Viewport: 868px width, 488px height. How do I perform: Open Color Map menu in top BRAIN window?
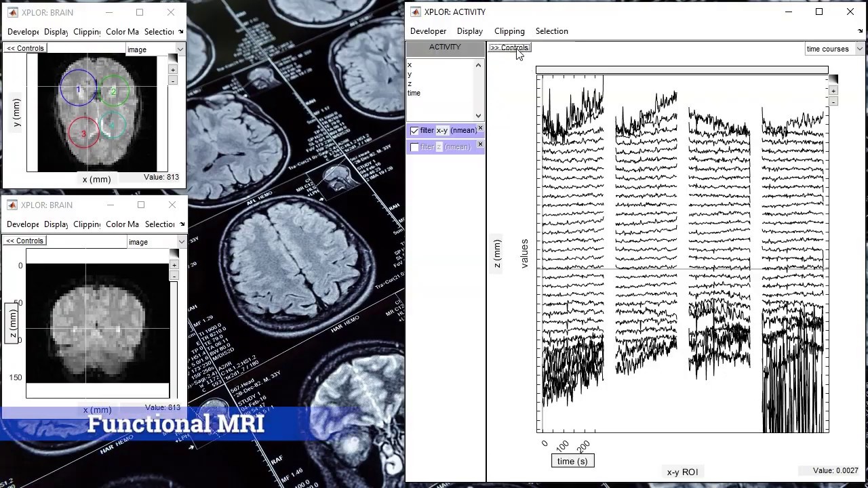point(122,32)
